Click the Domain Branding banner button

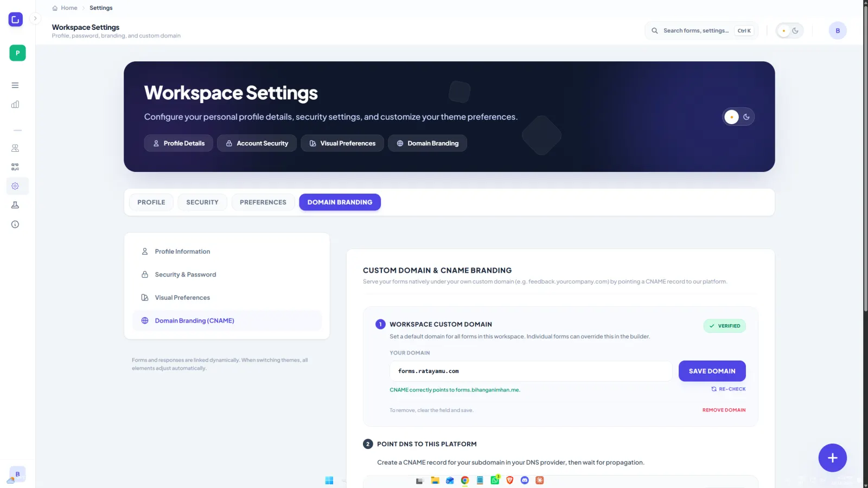coord(427,143)
